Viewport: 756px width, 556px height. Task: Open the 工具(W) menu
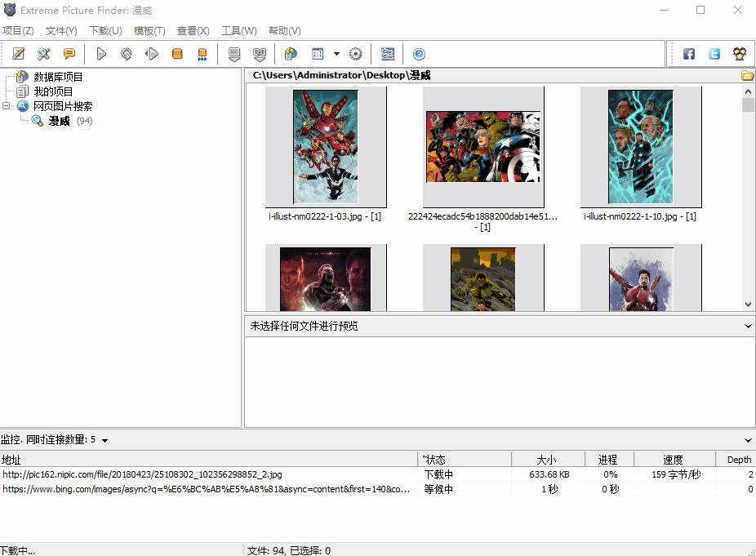[x=239, y=31]
